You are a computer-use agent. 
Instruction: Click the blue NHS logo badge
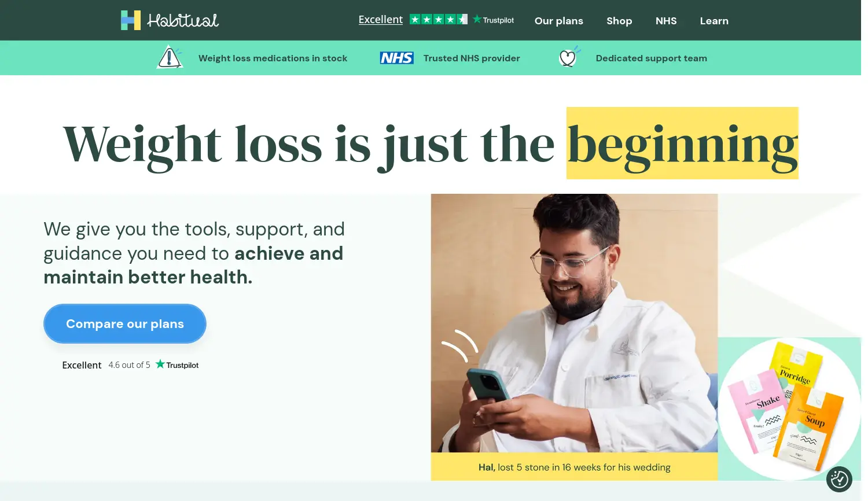coord(396,58)
